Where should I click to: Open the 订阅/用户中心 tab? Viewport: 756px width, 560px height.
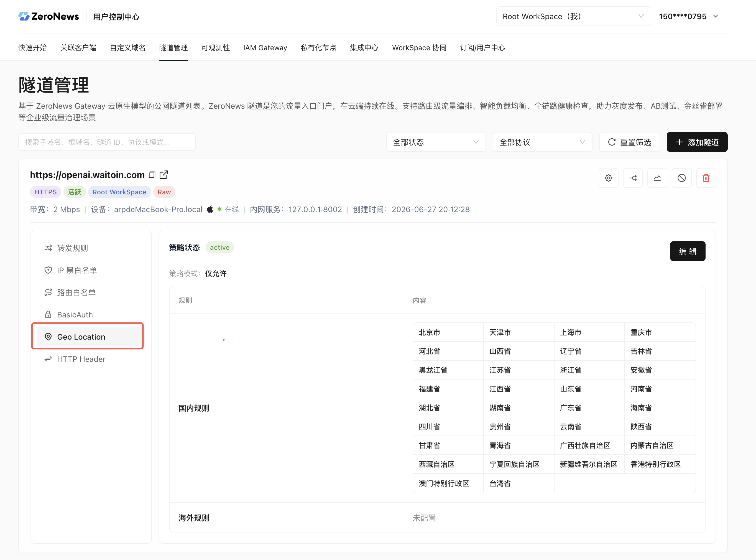click(x=482, y=48)
